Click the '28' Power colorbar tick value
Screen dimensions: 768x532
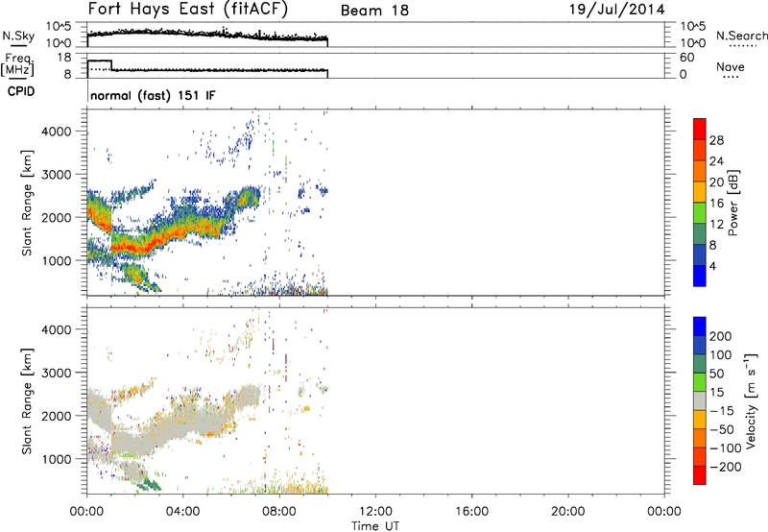[x=716, y=140]
